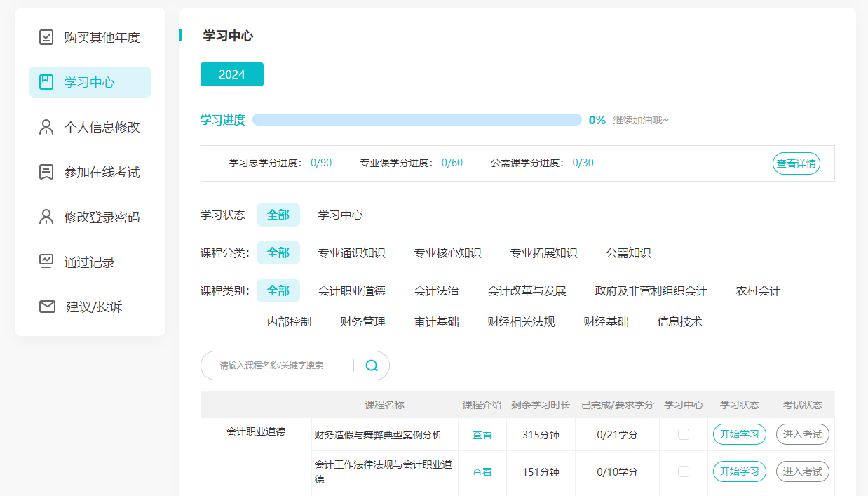The image size is (868, 496).
Task: Select 全部 under 课程分类
Action: (278, 253)
